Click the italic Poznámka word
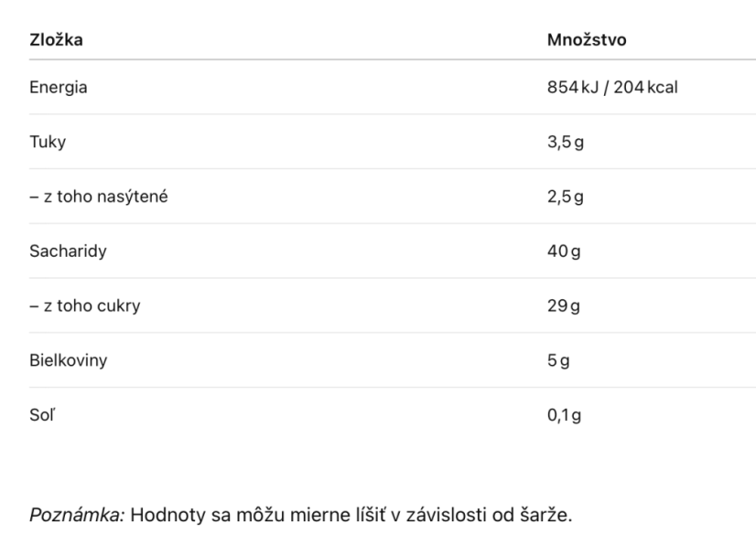Image resolution: width=756 pixels, height=556 pixels. point(77,515)
